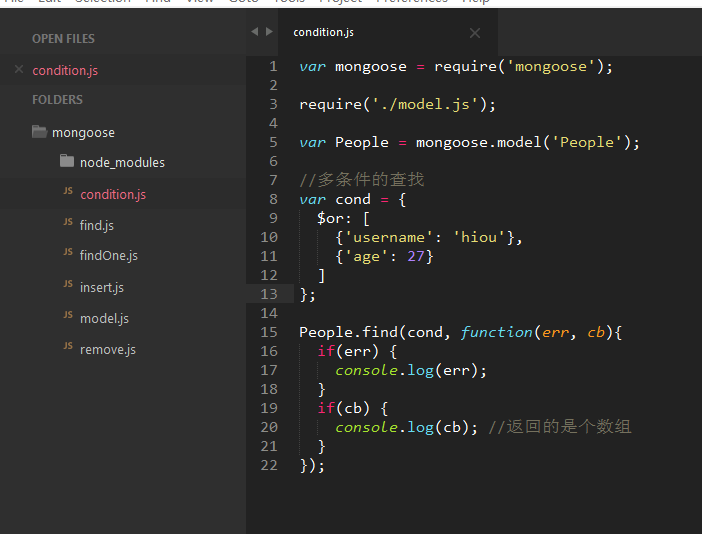
Task: Click the err parameter on line 15
Action: pos(555,333)
